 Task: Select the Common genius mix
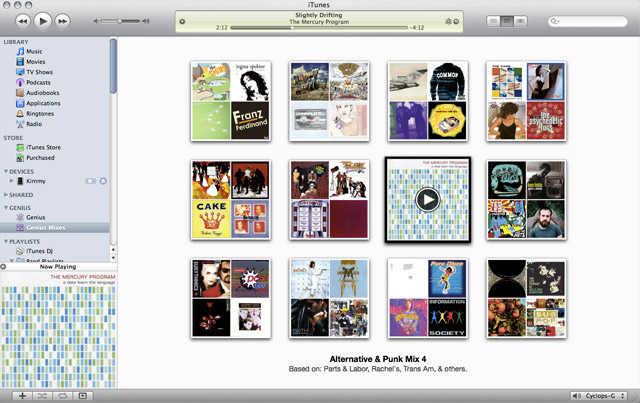(427, 101)
